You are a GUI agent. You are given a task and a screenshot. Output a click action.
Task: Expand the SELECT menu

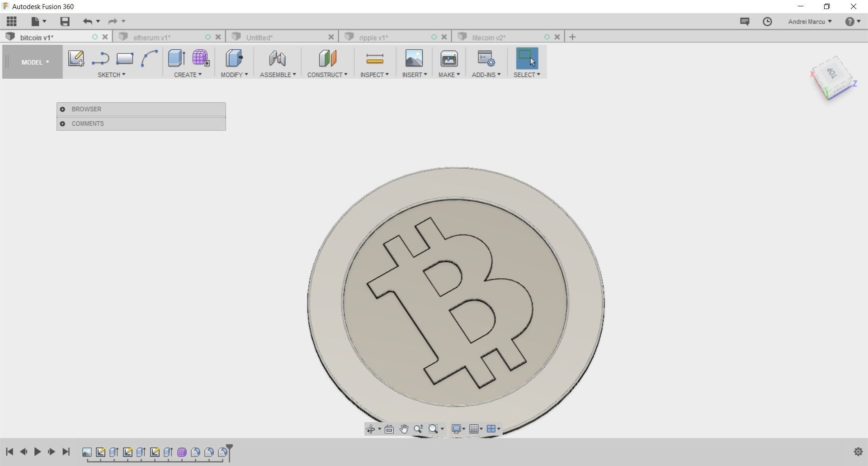pyautogui.click(x=527, y=75)
